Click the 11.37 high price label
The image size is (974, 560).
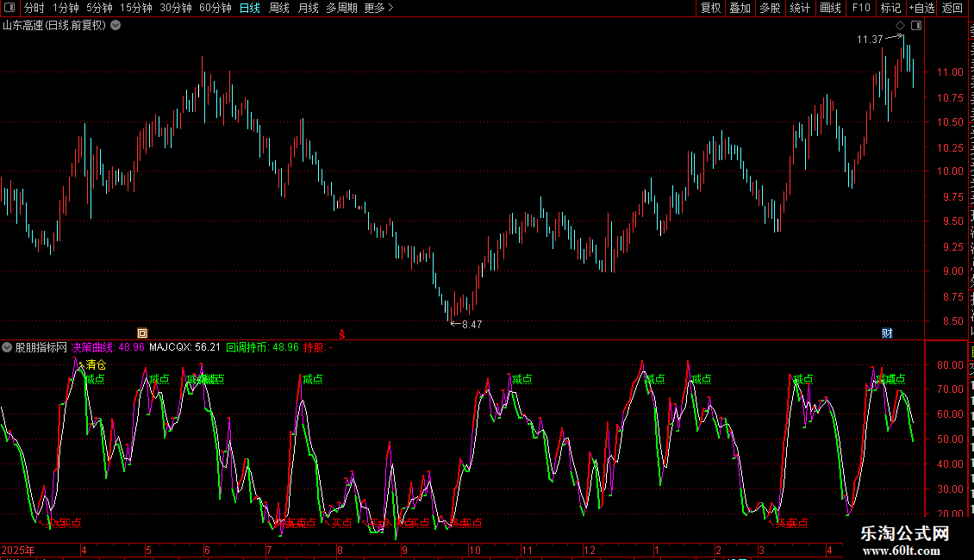(870, 40)
